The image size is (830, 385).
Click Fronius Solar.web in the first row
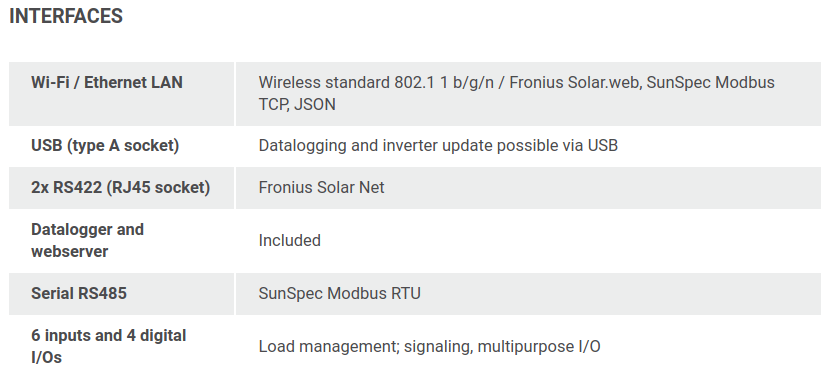[x=574, y=83]
